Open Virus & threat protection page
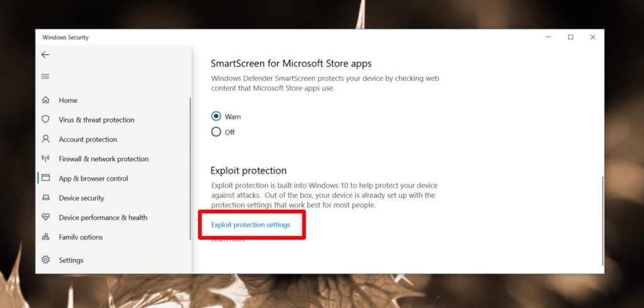This screenshot has height=308, width=644. tap(96, 120)
